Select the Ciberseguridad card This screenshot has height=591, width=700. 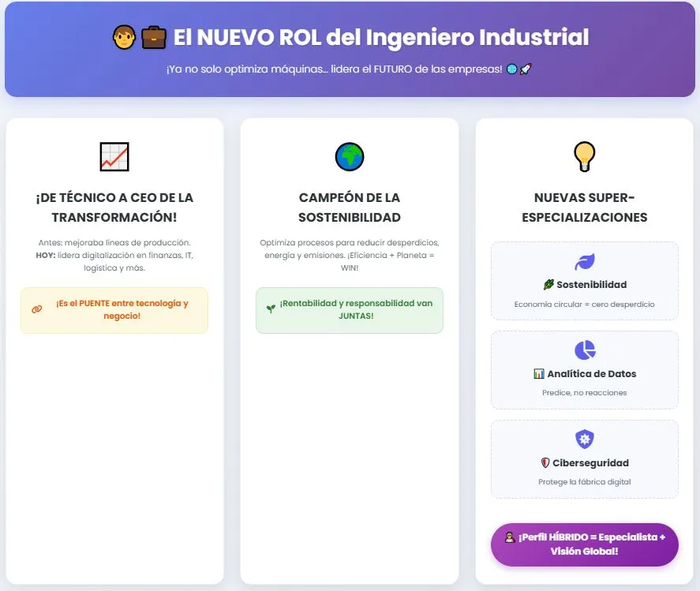584,459
